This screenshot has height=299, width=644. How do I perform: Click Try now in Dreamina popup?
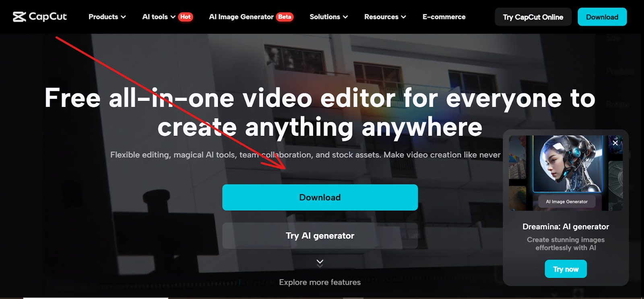point(566,269)
